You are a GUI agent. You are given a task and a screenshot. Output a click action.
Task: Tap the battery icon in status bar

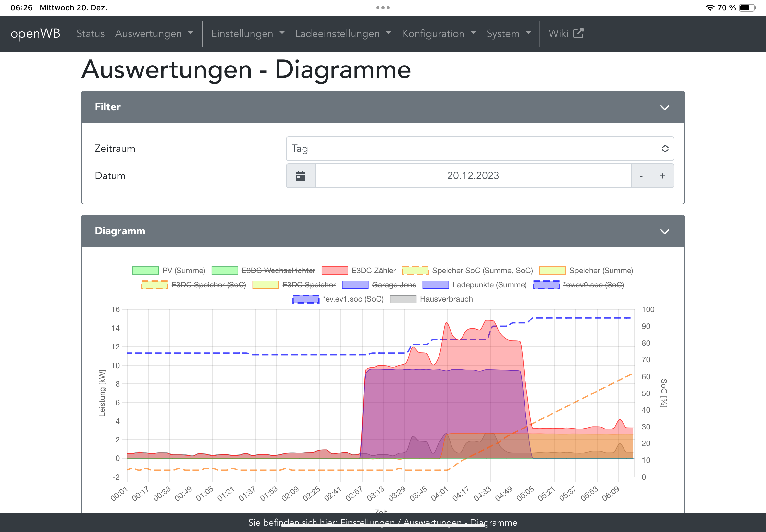(x=747, y=8)
